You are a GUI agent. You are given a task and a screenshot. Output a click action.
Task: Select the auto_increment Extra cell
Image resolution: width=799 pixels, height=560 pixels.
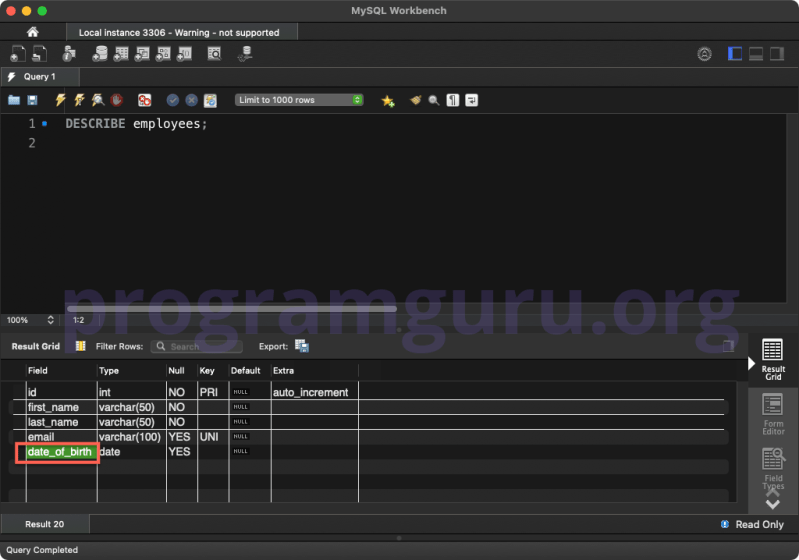point(314,392)
